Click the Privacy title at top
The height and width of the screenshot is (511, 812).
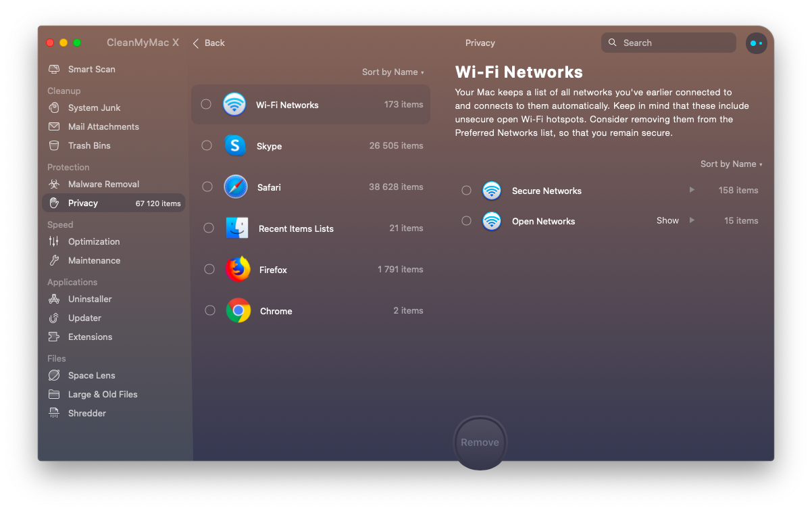pyautogui.click(x=480, y=43)
